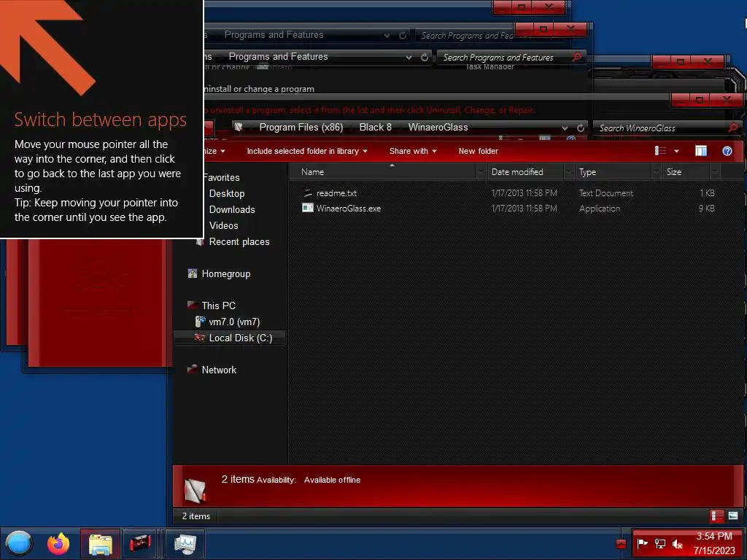The image size is (747, 560).
Task: Open Videos in navigation pane
Action: click(223, 226)
